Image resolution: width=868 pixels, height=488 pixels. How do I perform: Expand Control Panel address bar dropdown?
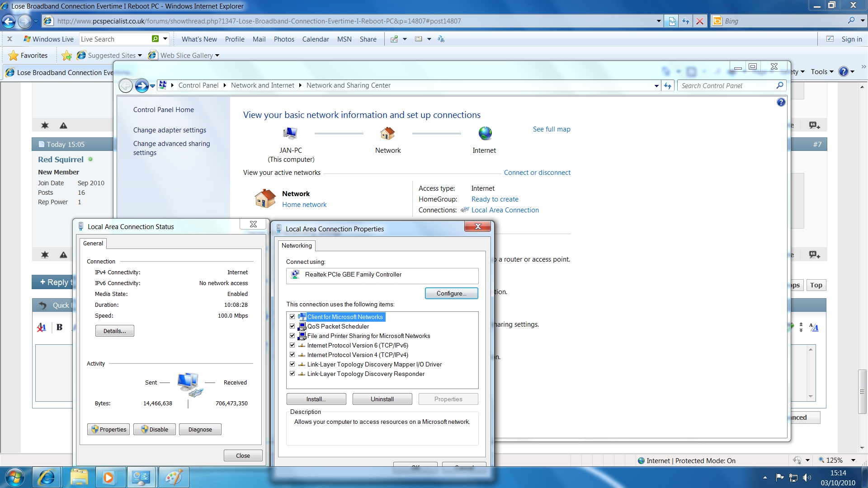click(656, 86)
